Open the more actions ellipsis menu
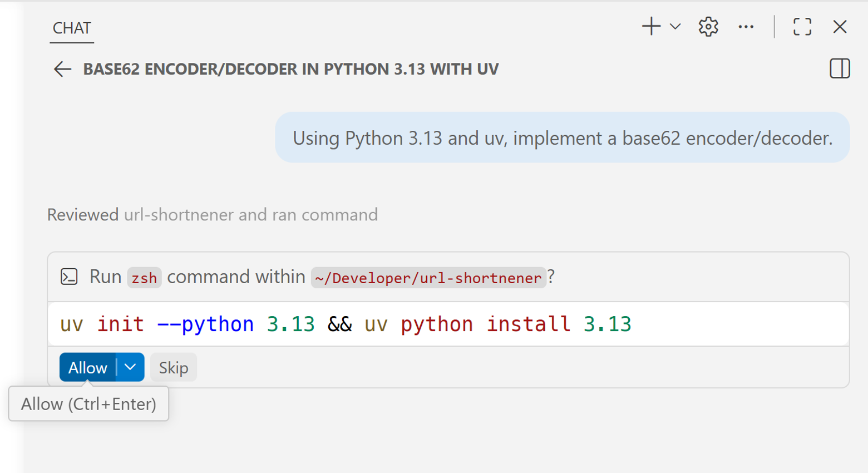 coord(747,26)
